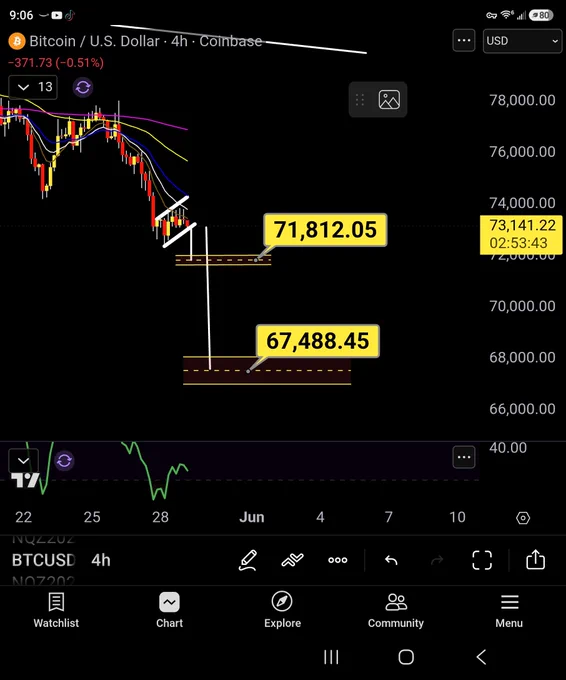The image size is (566, 680).
Task: Select the upper white channel line drawing
Action: coord(172,208)
